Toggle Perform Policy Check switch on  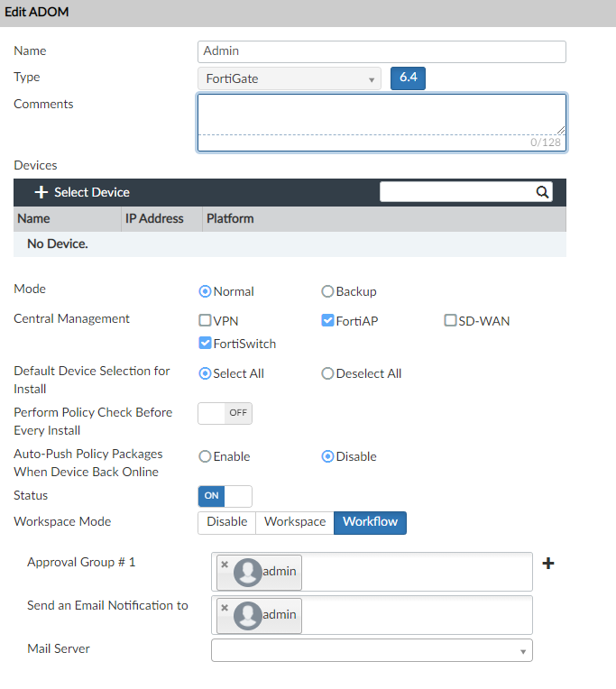225,413
